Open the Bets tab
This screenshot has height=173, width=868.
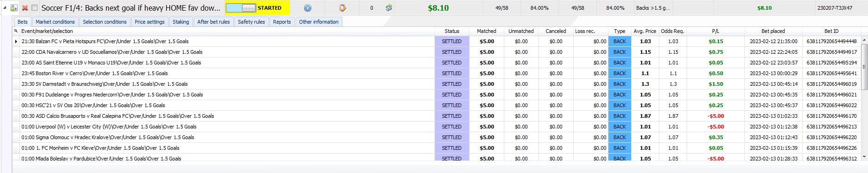click(23, 22)
